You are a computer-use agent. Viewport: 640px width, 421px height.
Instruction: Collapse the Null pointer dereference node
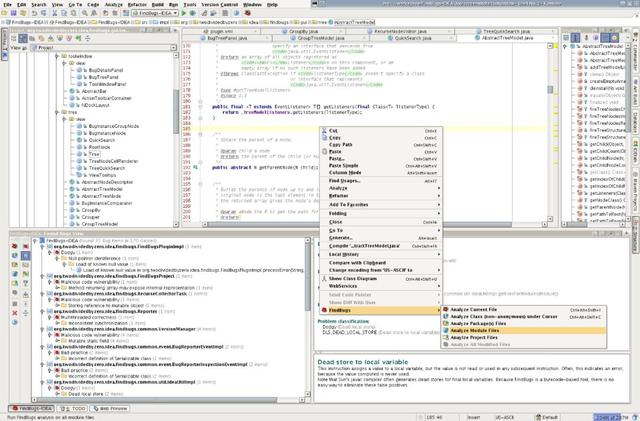(57, 258)
